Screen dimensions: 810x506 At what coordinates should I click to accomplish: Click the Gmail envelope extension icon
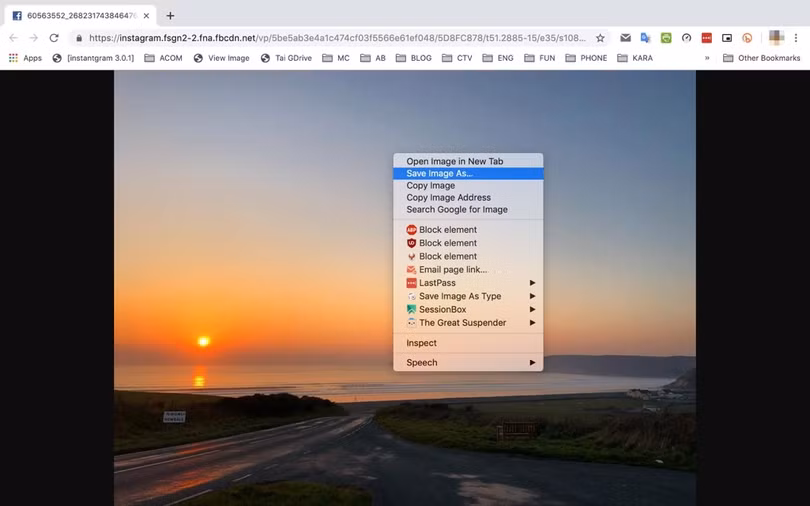(x=625, y=38)
